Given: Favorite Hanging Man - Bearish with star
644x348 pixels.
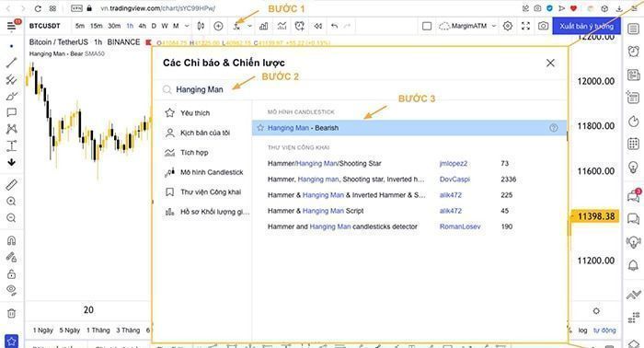Looking at the screenshot, I should click(x=260, y=128).
